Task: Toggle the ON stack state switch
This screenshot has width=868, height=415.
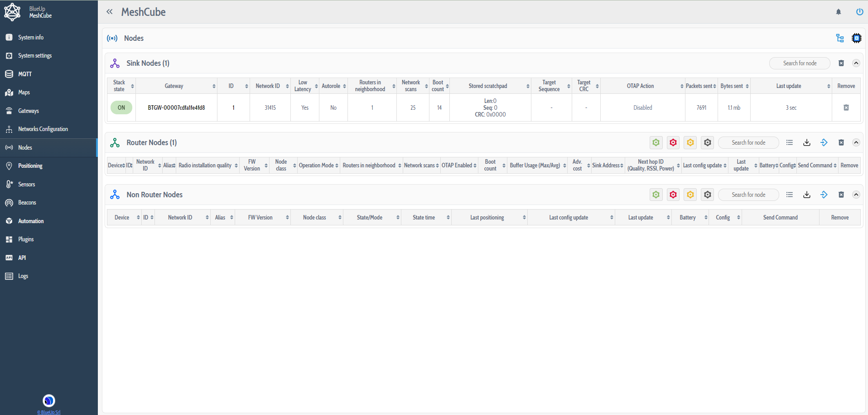Action: click(x=121, y=107)
